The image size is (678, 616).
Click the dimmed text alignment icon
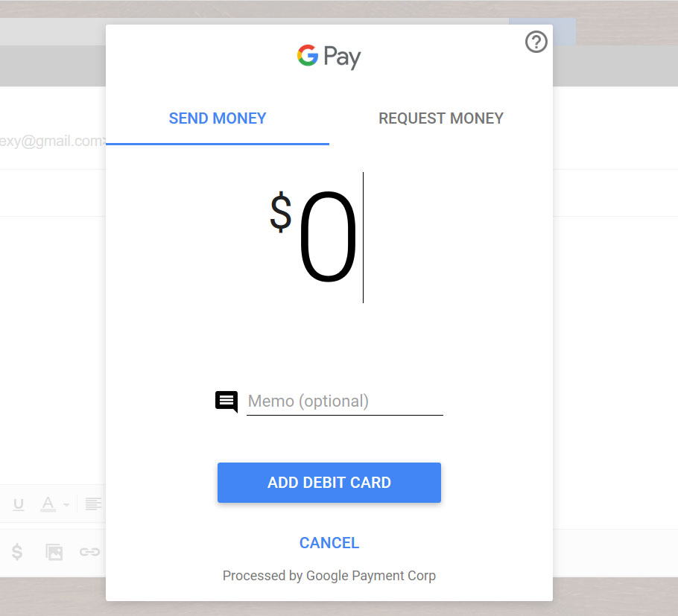93,504
